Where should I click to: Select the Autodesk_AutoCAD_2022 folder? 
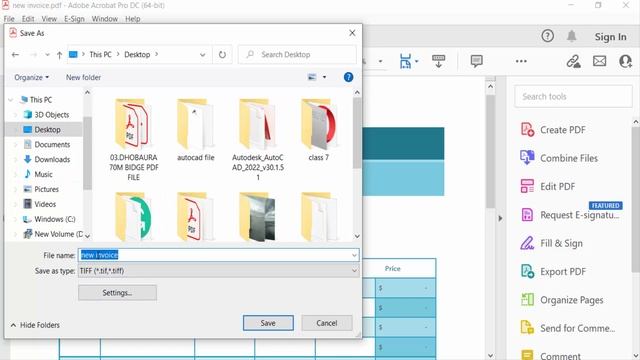click(258, 140)
